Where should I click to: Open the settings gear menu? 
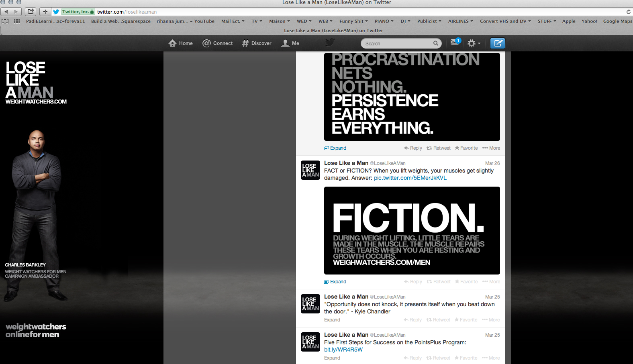474,43
